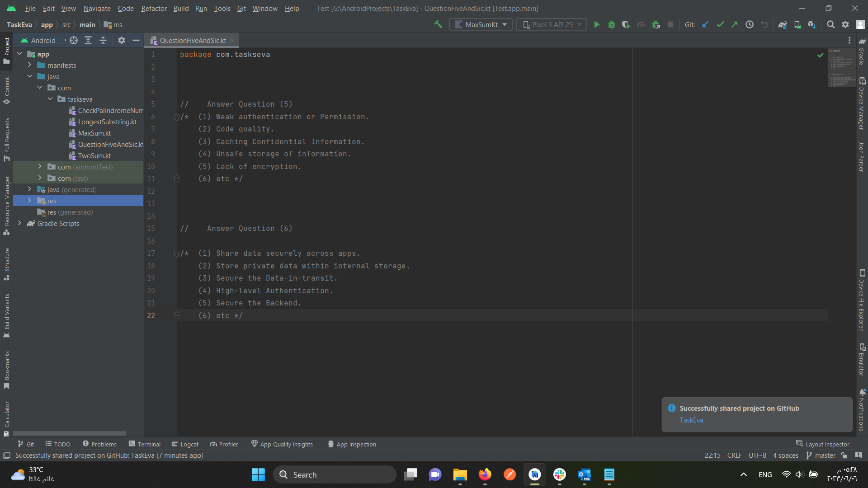
Task: Switch to the QuestionFiveAndSic.kt editor tab
Action: [192, 40]
